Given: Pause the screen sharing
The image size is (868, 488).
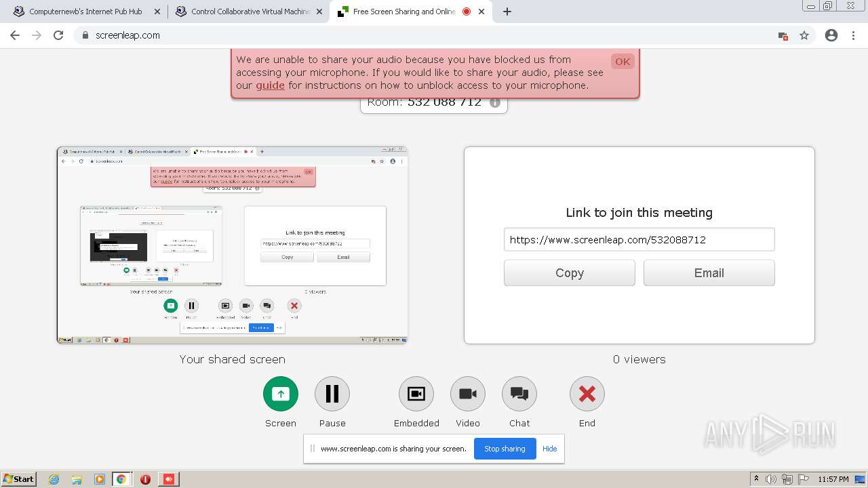Looking at the screenshot, I should [332, 394].
